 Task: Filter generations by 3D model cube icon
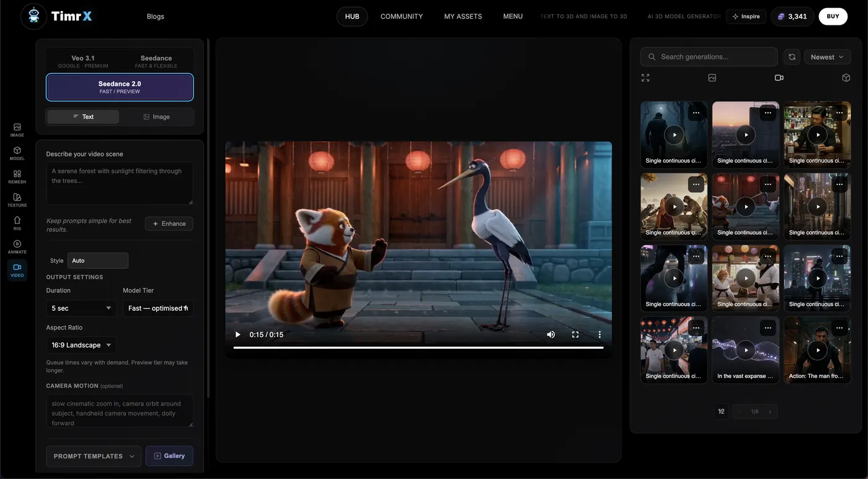coord(846,78)
